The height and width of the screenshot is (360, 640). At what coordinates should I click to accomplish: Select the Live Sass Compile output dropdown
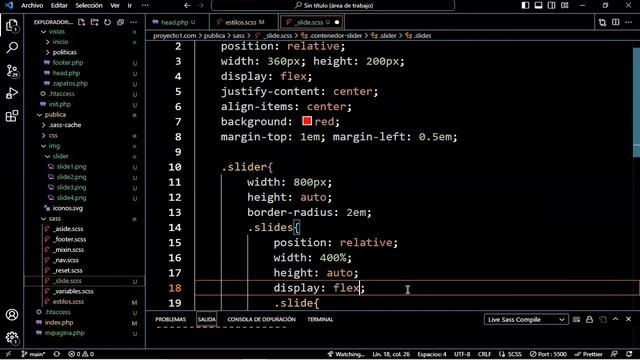point(526,319)
